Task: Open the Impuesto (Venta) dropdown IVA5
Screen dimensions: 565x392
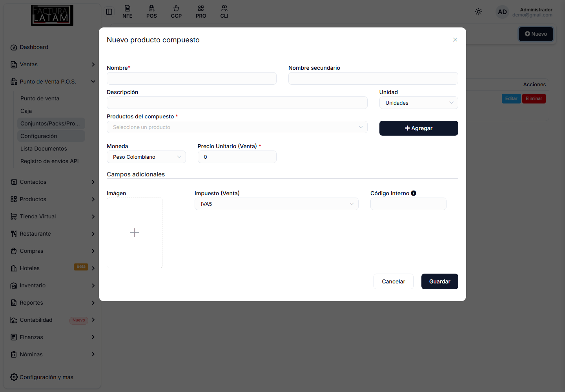Action: 277,204
